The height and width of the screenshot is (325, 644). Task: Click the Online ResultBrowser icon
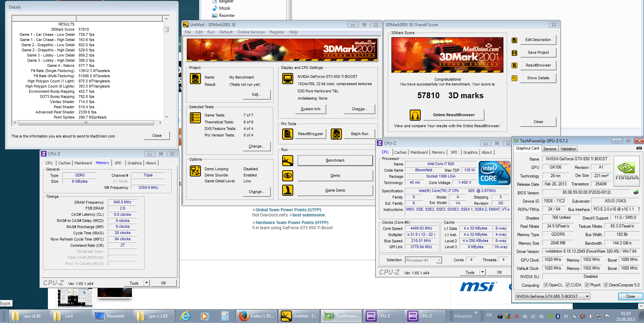[x=415, y=115]
